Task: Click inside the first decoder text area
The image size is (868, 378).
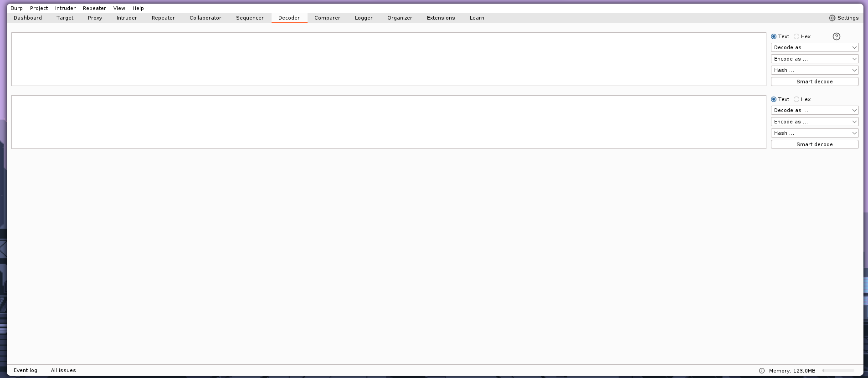Action: coord(389,59)
